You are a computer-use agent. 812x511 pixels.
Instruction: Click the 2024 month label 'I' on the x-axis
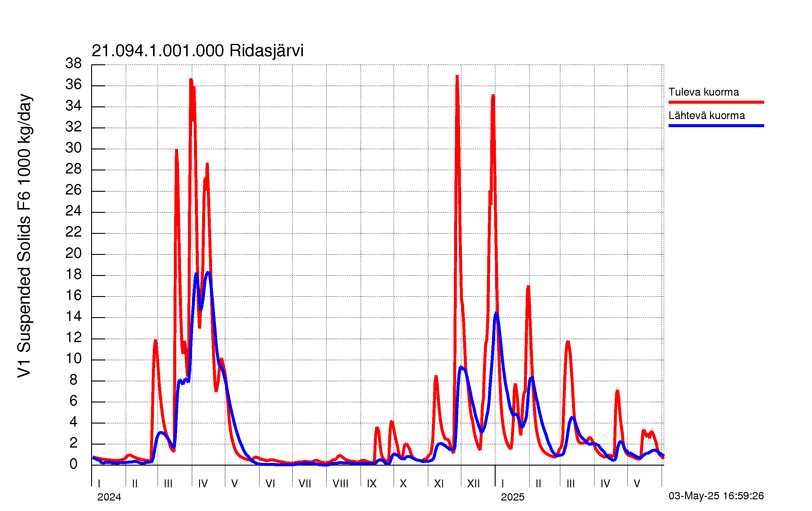click(99, 484)
